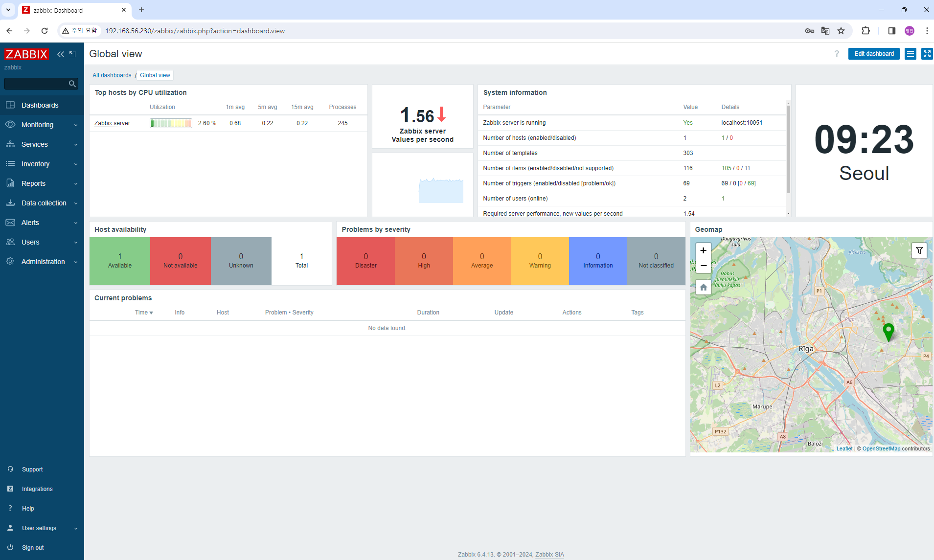Click the Dashboards menu icon
This screenshot has height=560, width=934.
10,105
